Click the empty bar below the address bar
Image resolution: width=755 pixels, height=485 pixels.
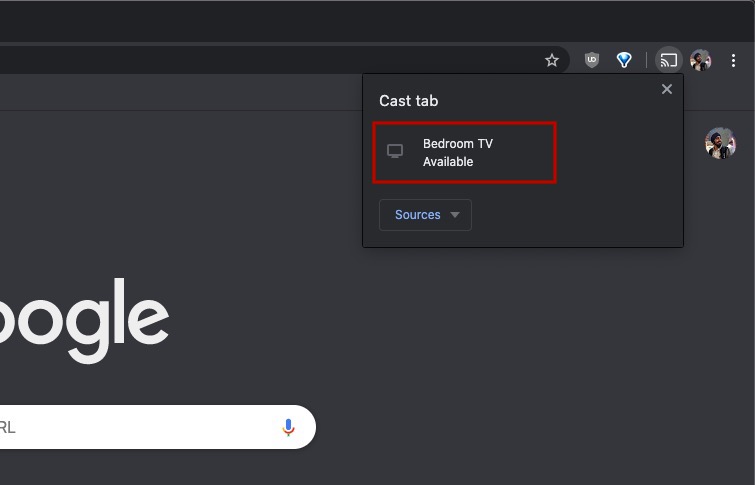point(180,93)
